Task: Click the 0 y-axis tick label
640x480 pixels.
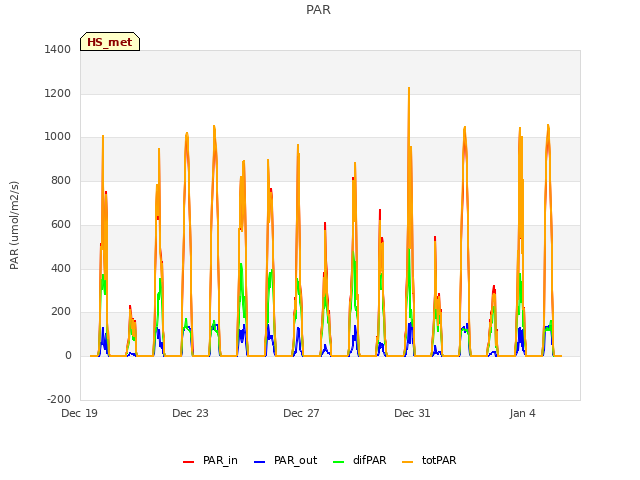Action: [68, 356]
